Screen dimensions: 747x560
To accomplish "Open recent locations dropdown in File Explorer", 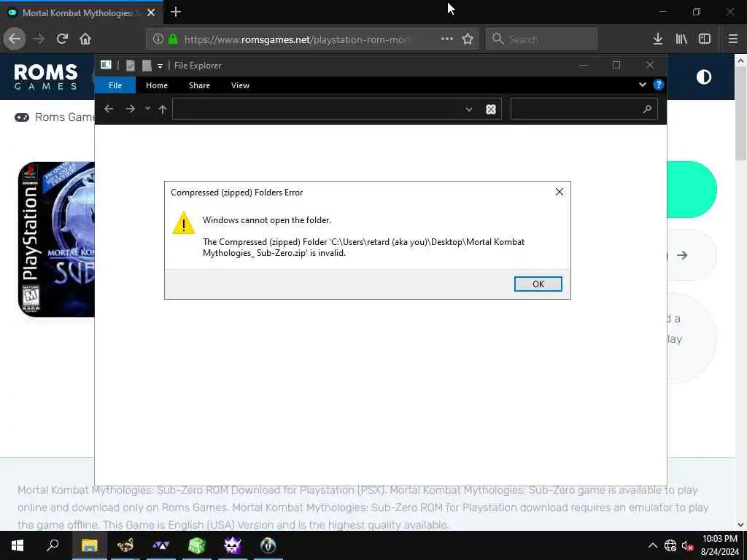I will [147, 109].
